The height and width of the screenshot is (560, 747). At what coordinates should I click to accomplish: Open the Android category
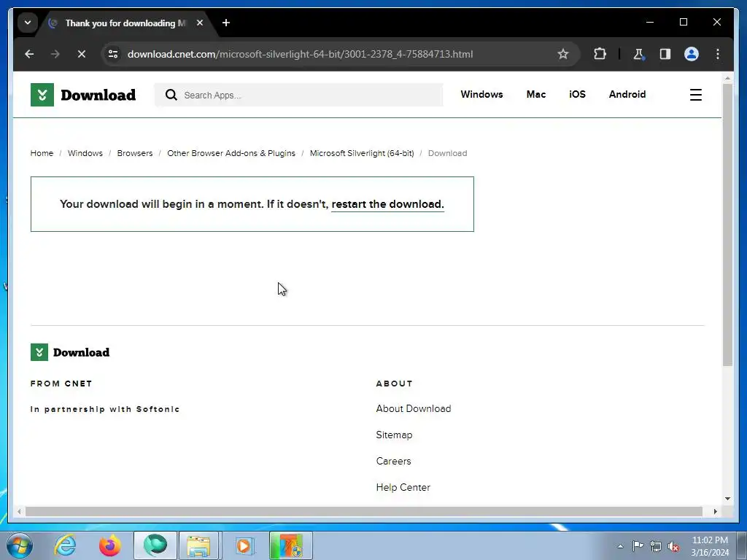pos(627,94)
